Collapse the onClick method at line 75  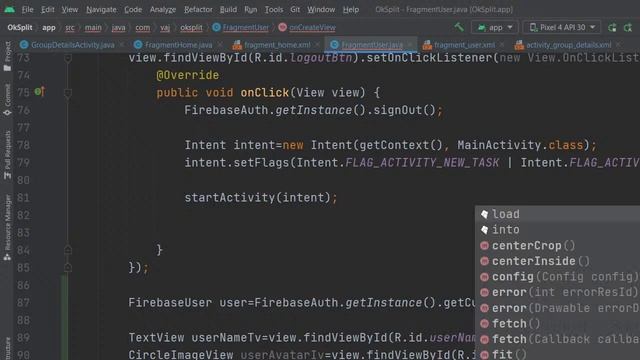68,93
